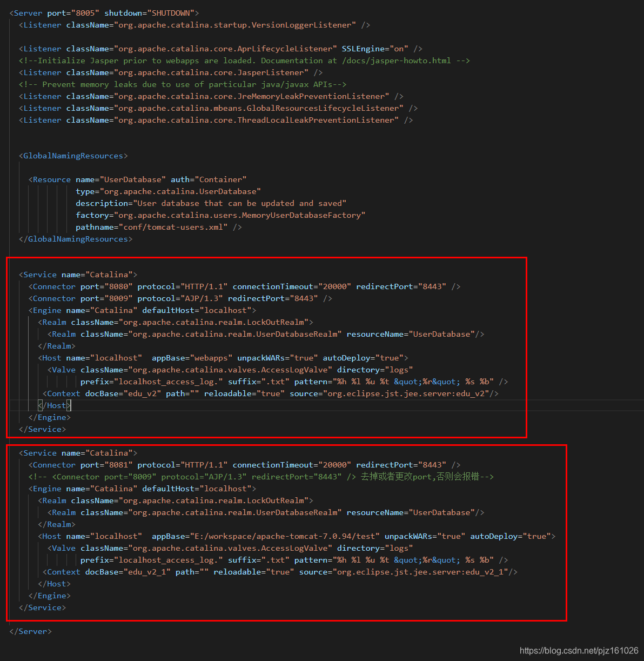The width and height of the screenshot is (644, 661).
Task: Click the auth="Container" attribute
Action: tap(209, 179)
